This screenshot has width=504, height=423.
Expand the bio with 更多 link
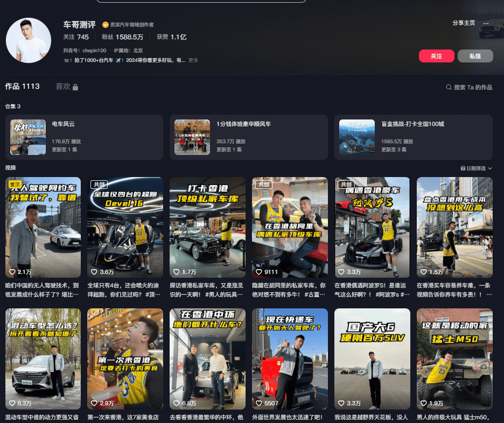(x=193, y=60)
